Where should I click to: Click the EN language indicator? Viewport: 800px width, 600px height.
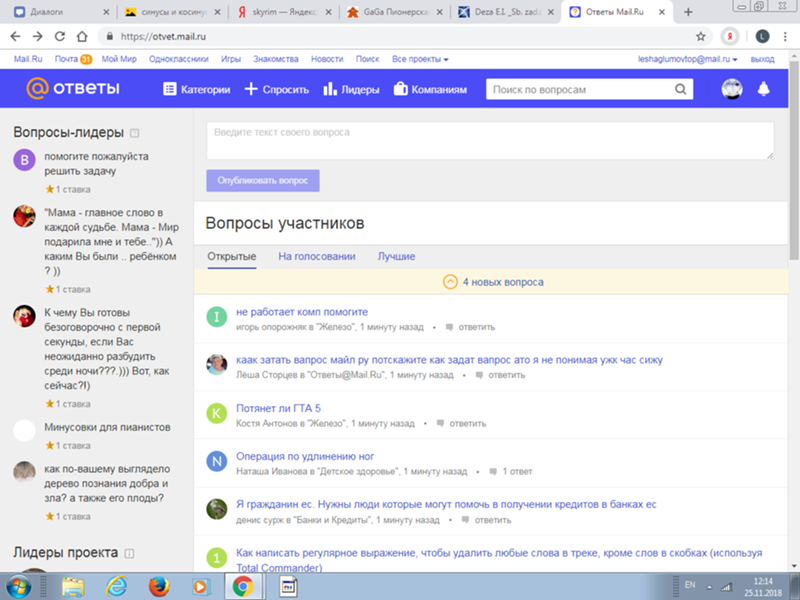[690, 585]
